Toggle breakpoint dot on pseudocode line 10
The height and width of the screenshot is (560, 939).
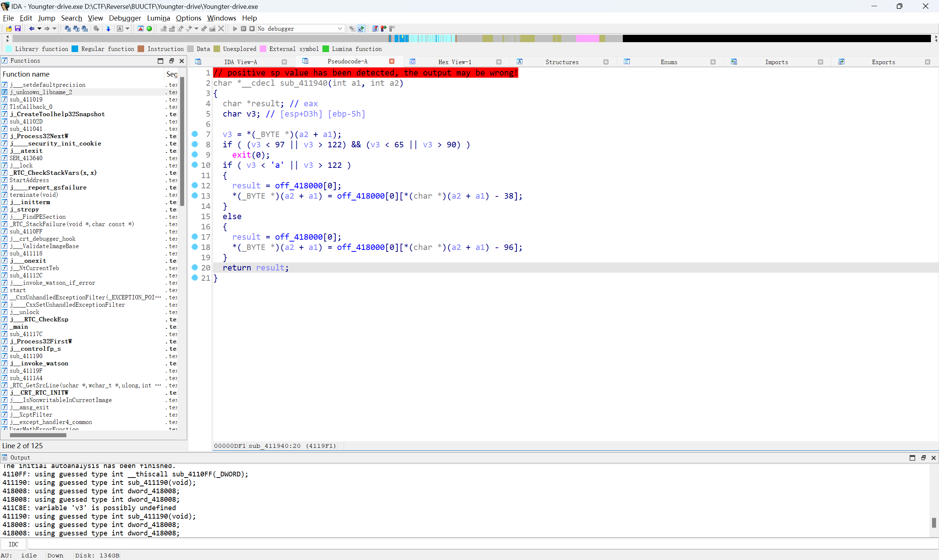(x=195, y=165)
